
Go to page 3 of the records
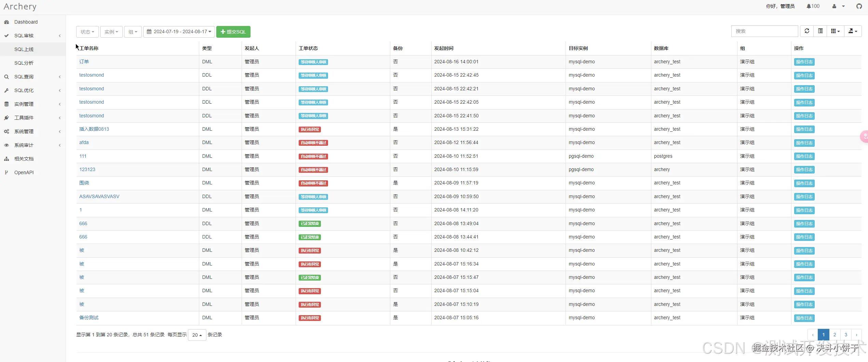coord(846,335)
